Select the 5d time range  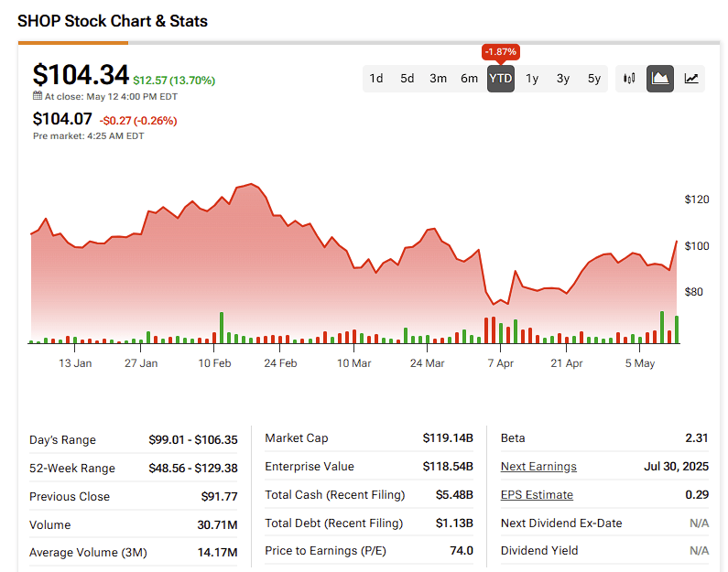407,79
